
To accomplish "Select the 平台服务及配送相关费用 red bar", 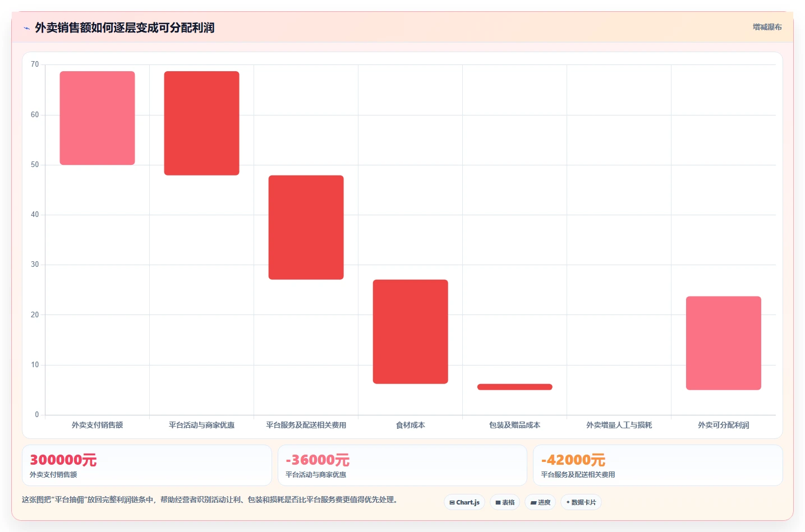I will 306,228.
